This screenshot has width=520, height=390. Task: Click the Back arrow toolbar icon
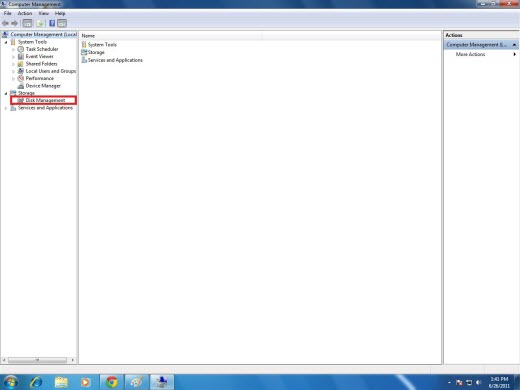[x=5, y=23]
